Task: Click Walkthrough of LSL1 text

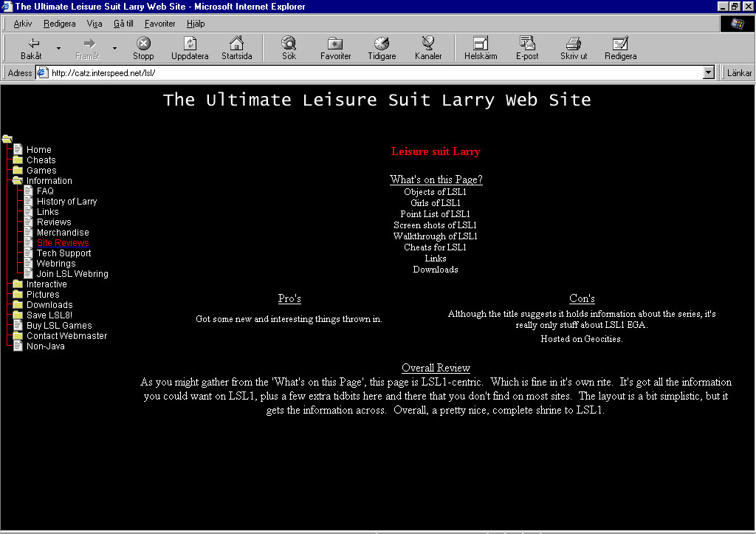Action: tap(436, 236)
